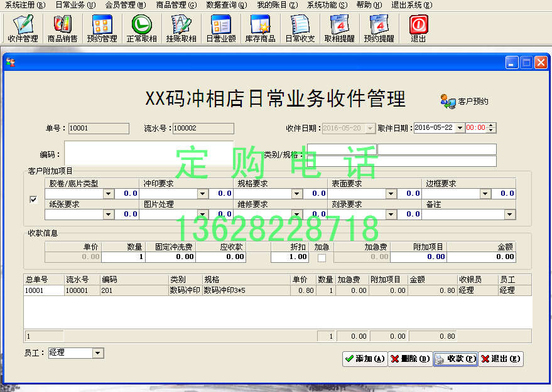Expand the 胶卷/底片类型 dropdown
Screen dimensions: 552x392
pyautogui.click(x=109, y=194)
